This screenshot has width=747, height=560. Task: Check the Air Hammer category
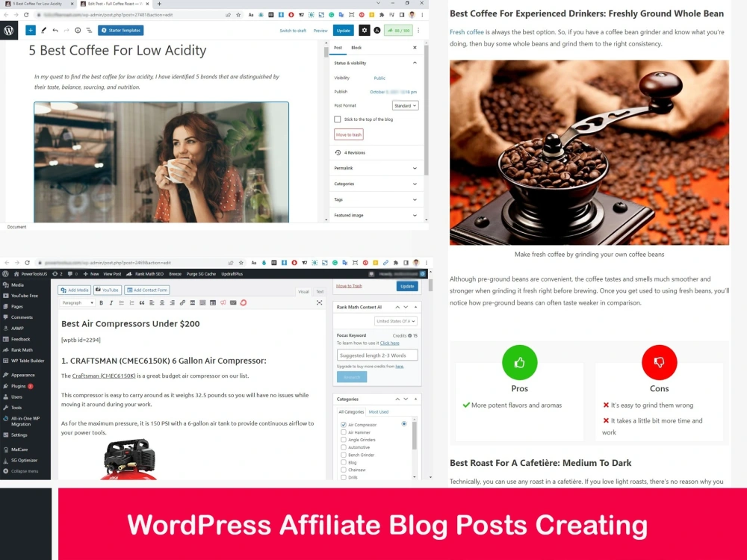[344, 432]
